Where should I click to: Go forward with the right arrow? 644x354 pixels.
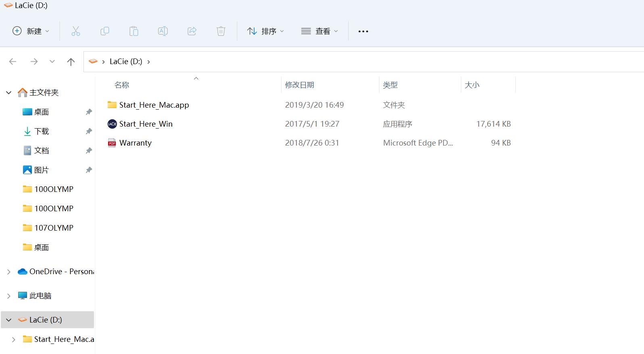pyautogui.click(x=34, y=62)
